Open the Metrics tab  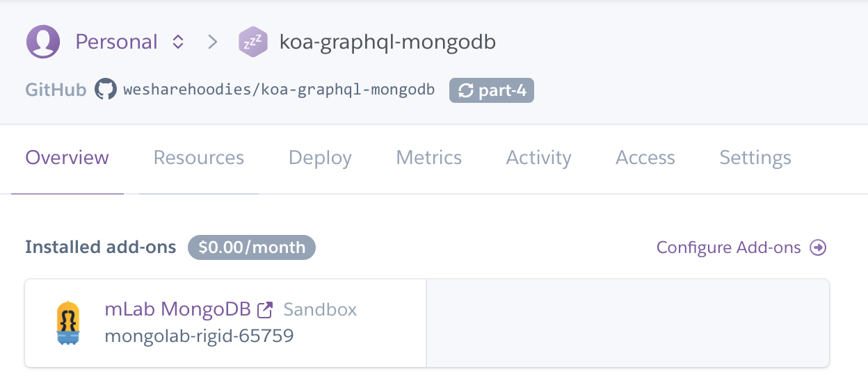click(x=429, y=158)
